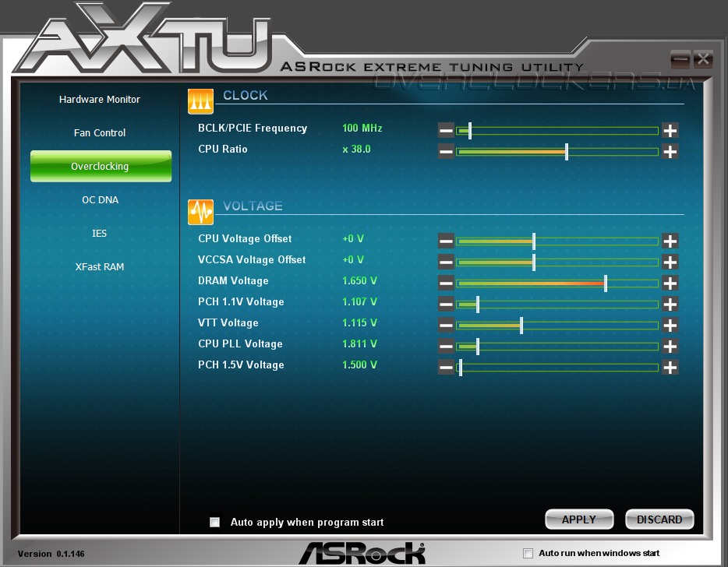Click the DISCARD button

click(x=659, y=519)
